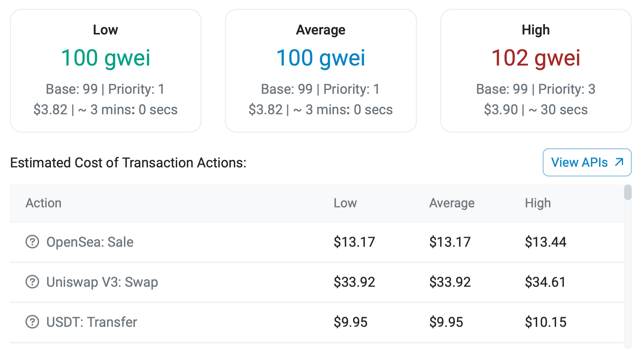Select the Average gas price card

pos(320,71)
